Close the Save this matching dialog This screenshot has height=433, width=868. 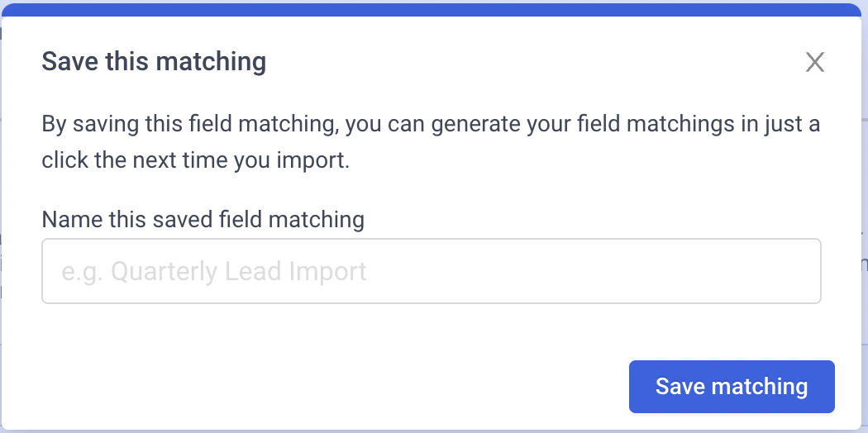815,63
